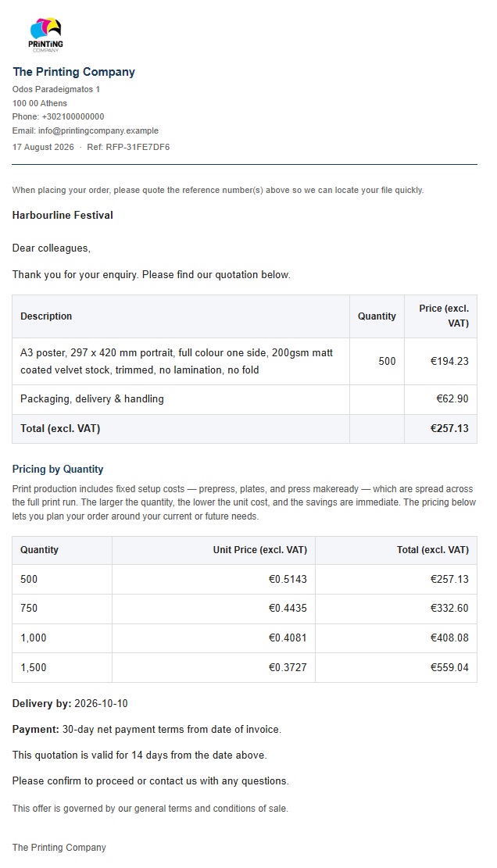
Task: Select reference number RFP-31FE7DF6
Action: [x=138, y=147]
